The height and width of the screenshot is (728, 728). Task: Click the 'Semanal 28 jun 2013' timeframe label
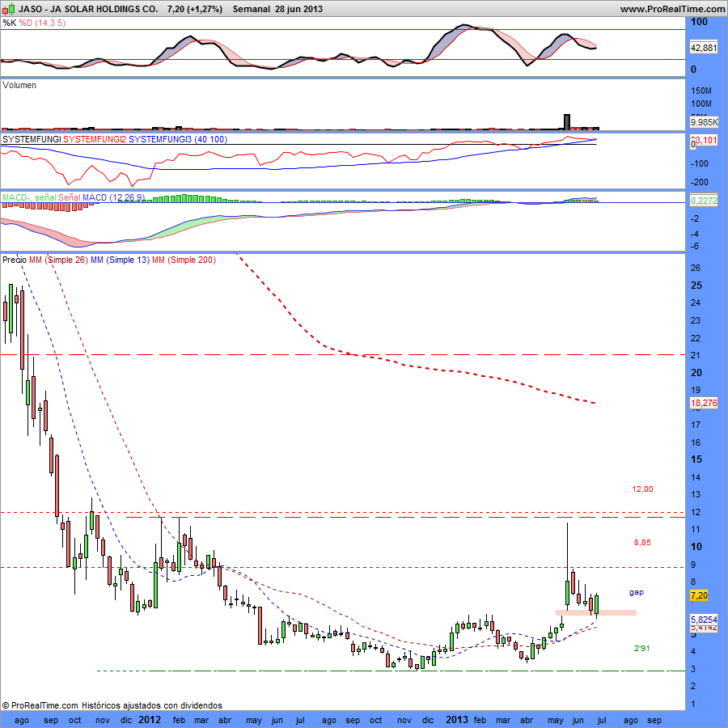(277, 9)
